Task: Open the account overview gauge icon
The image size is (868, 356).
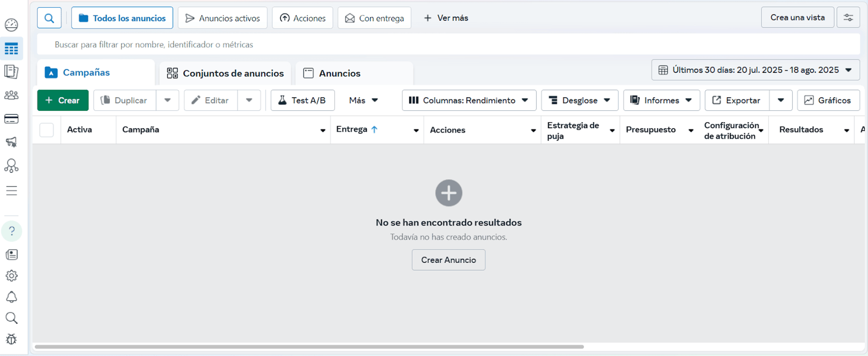Action: pyautogui.click(x=12, y=25)
